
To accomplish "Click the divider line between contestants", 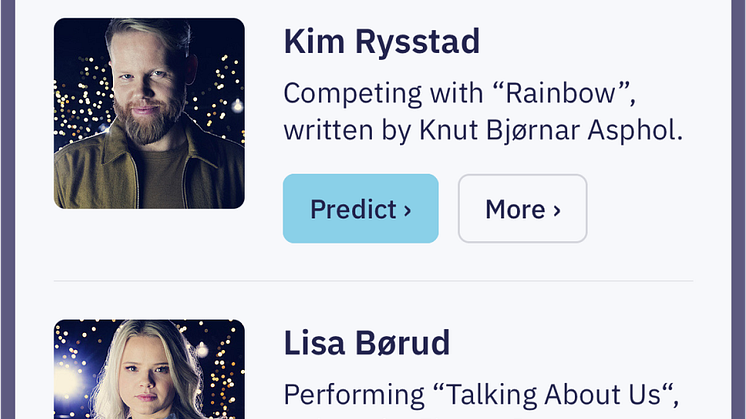I will pos(373,281).
